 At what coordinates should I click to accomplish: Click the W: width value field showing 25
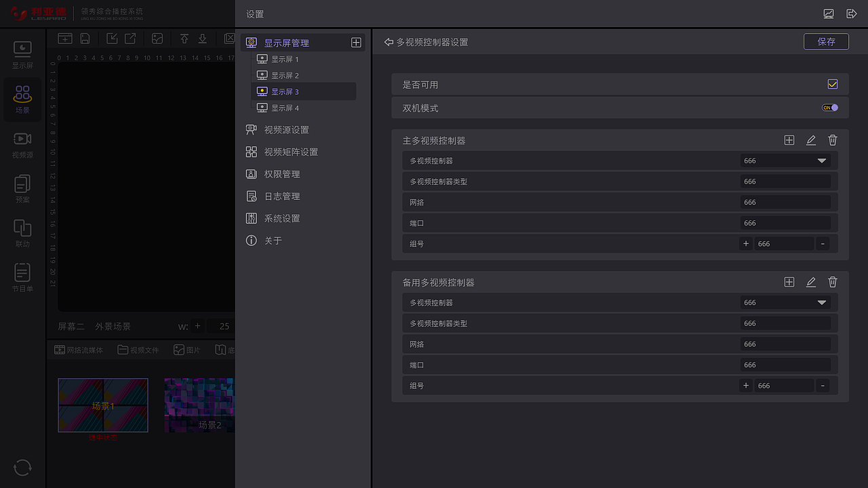click(221, 326)
